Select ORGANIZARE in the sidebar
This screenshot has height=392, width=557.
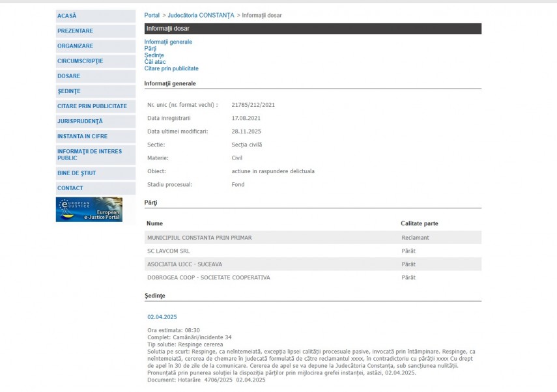pyautogui.click(x=75, y=46)
